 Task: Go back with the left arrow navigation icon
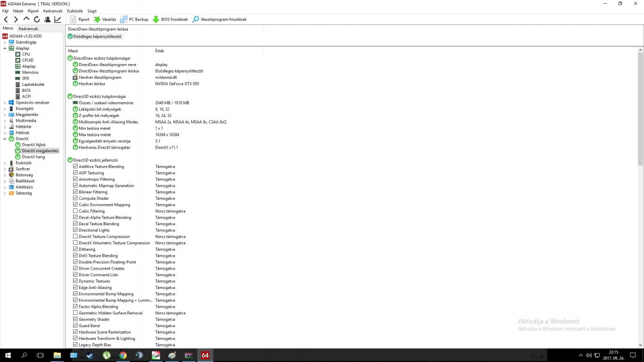6,19
